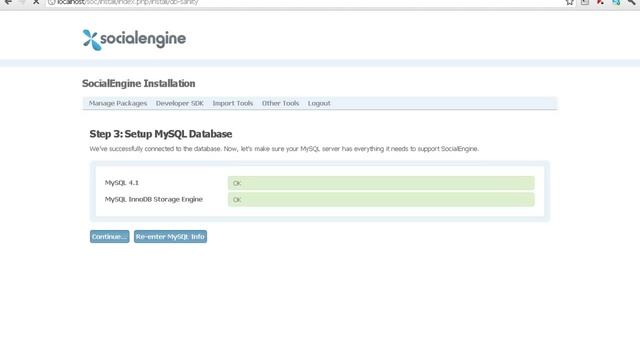Click the socialengine logo

(x=134, y=40)
